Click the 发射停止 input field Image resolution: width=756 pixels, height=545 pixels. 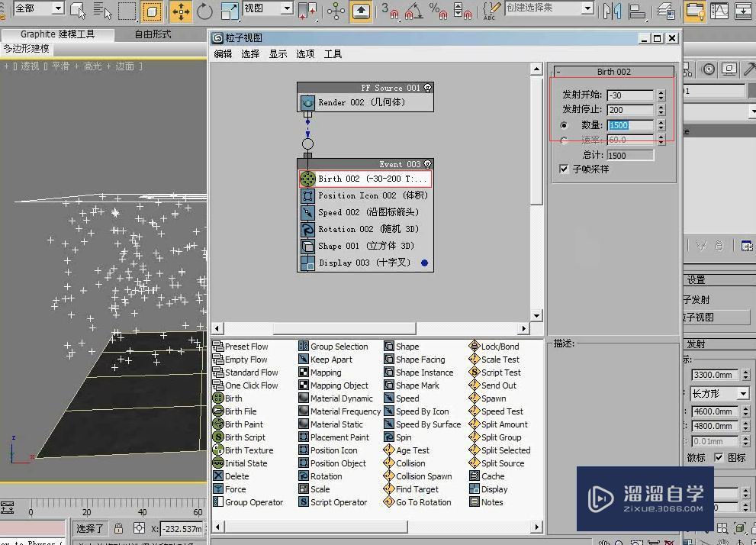point(629,110)
